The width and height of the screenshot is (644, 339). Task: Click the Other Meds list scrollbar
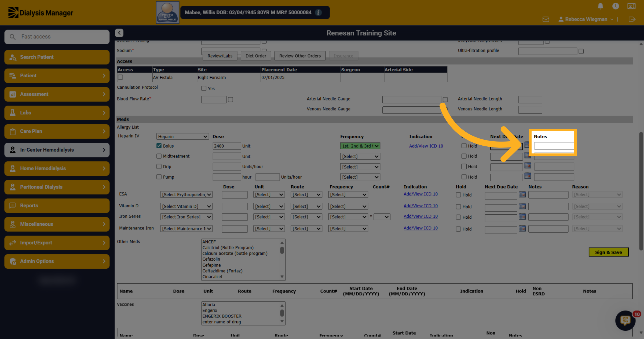pos(282,259)
